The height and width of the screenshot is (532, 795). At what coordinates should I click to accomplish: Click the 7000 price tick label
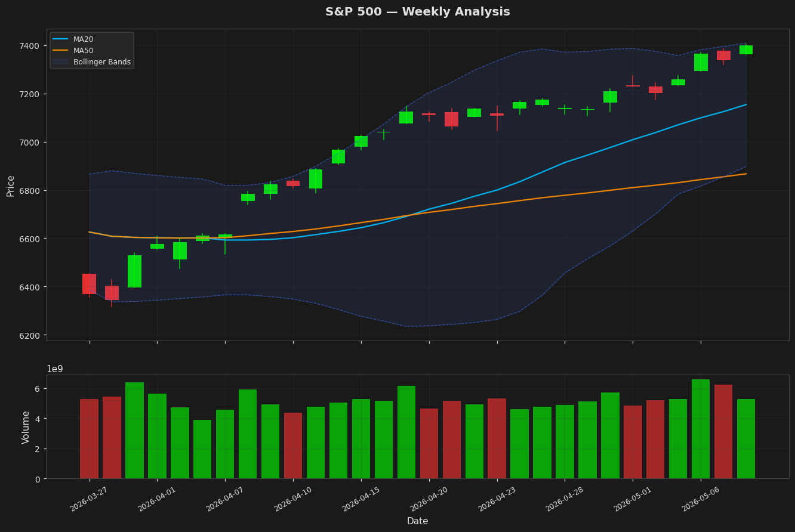click(29, 143)
